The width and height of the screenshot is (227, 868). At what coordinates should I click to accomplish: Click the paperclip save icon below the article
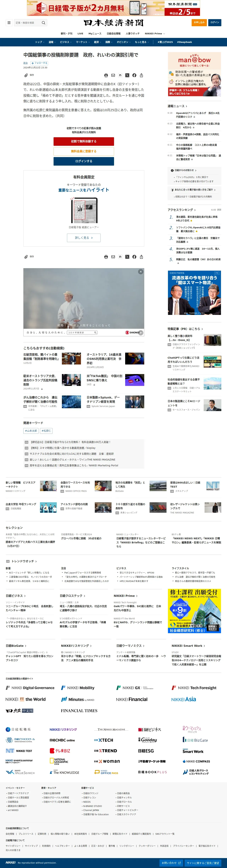(26, 257)
